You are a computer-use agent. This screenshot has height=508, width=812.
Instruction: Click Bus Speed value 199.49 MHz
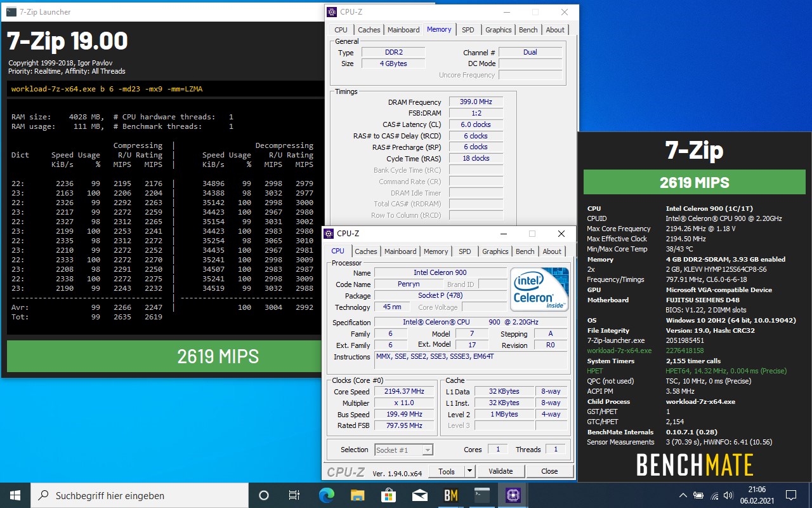tap(404, 414)
